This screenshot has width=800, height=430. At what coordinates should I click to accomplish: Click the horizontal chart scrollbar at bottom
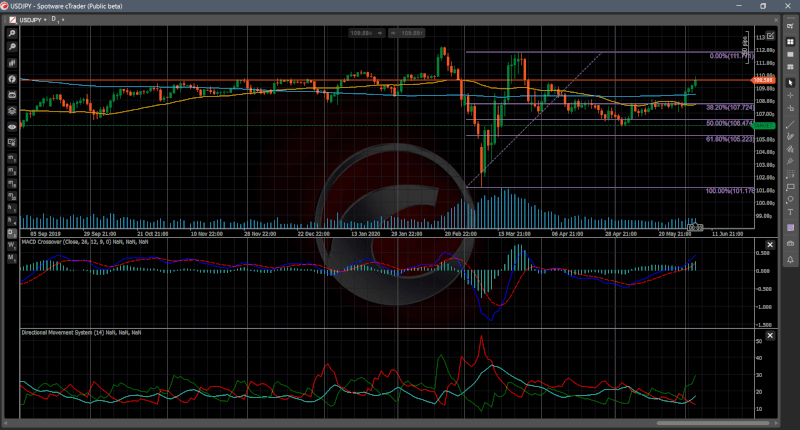coord(400,422)
